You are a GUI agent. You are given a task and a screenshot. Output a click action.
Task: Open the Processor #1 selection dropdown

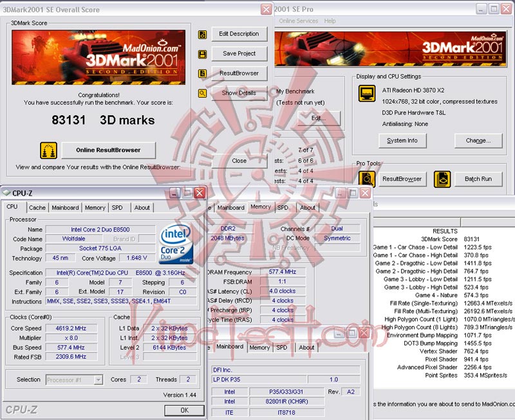tap(74, 380)
